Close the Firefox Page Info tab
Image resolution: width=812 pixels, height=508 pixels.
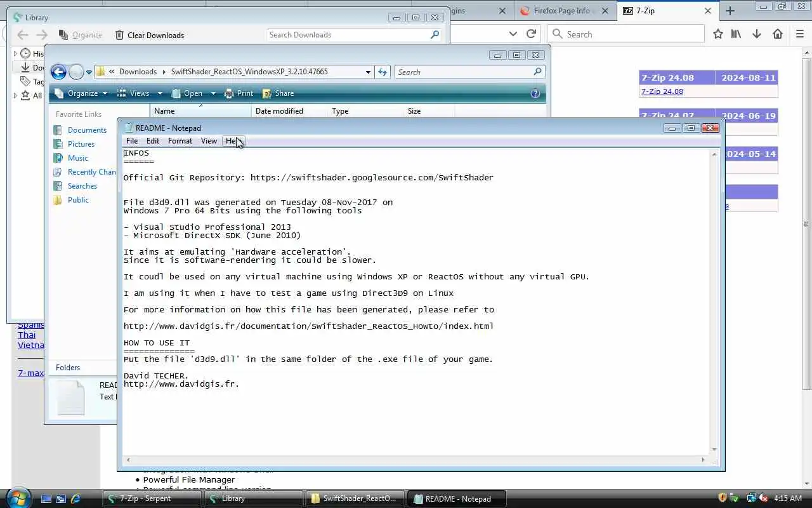605,11
